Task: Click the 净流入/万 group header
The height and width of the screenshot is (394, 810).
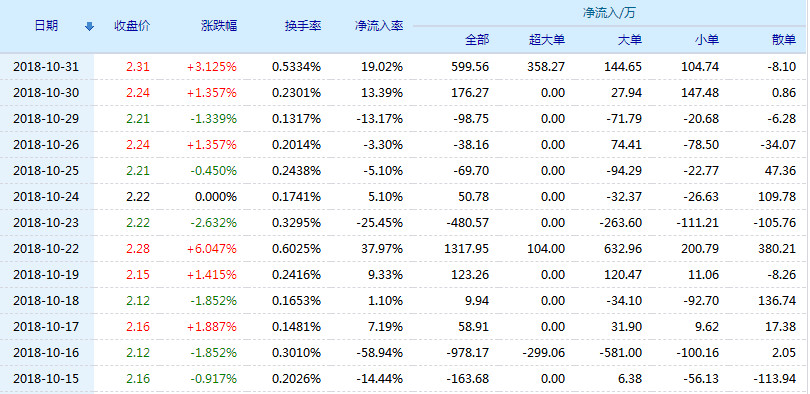Action: (x=609, y=13)
